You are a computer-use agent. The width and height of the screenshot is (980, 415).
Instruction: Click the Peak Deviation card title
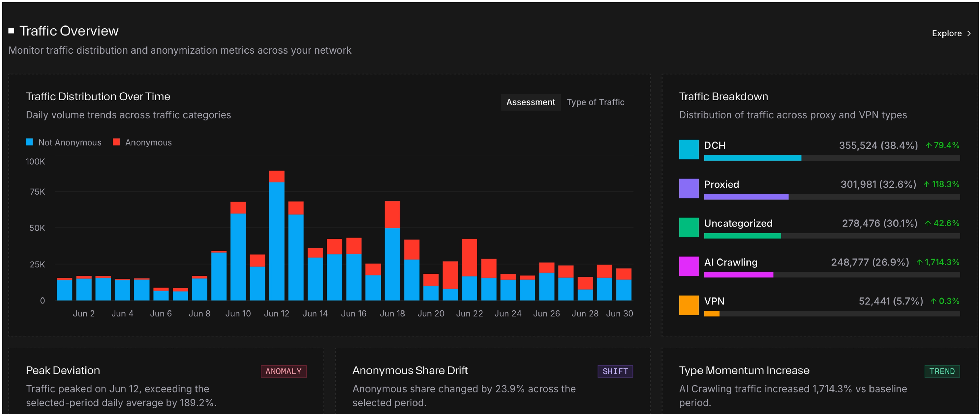tap(63, 371)
